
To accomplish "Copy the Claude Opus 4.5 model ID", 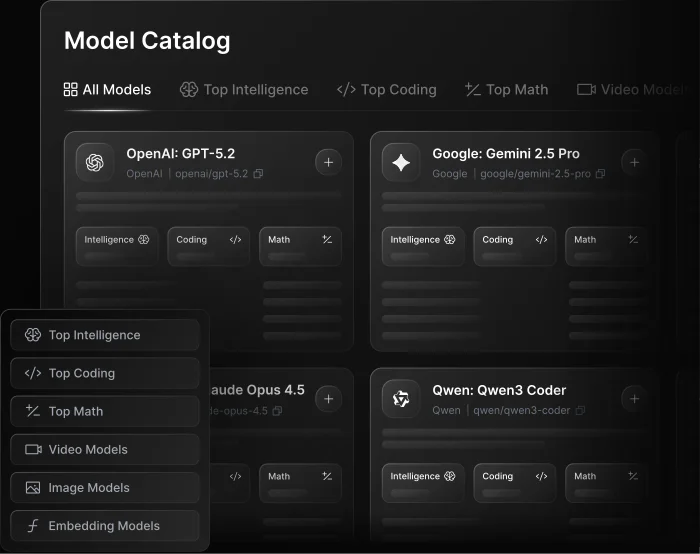I will pos(277,411).
